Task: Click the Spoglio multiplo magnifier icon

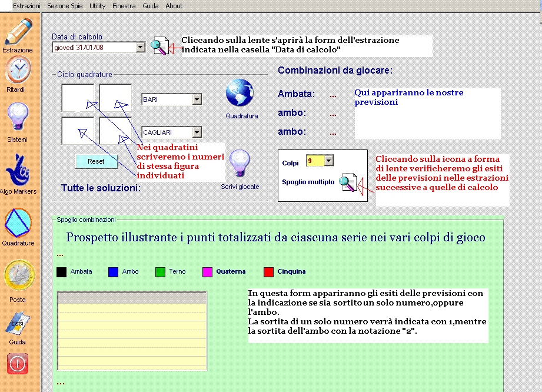Action: coord(348,182)
